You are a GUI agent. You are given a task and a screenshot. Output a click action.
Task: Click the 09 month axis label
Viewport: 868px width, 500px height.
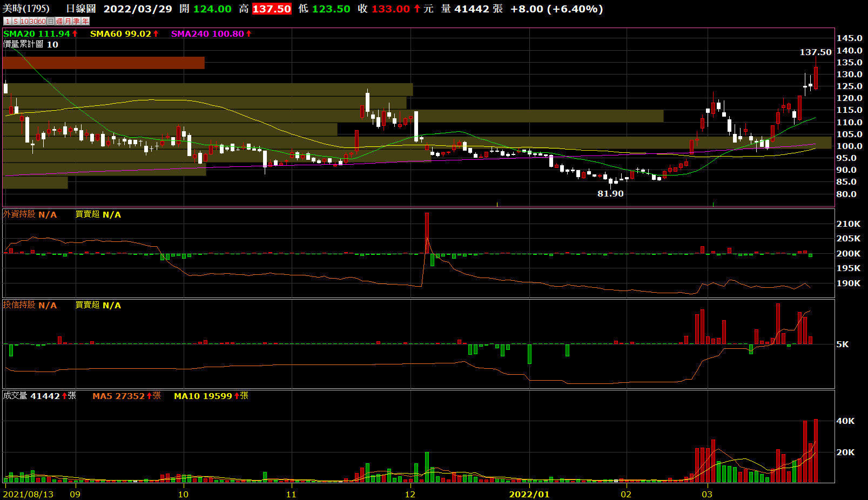pyautogui.click(x=75, y=494)
